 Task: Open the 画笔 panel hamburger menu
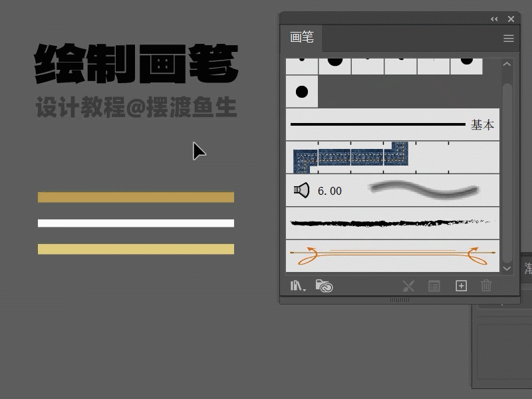click(509, 39)
